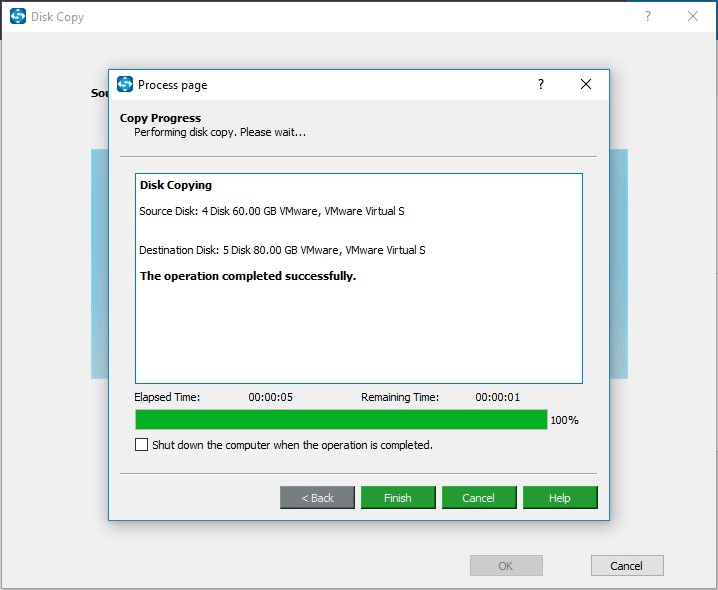Enable shut down computer when completed checkbox

pos(142,445)
